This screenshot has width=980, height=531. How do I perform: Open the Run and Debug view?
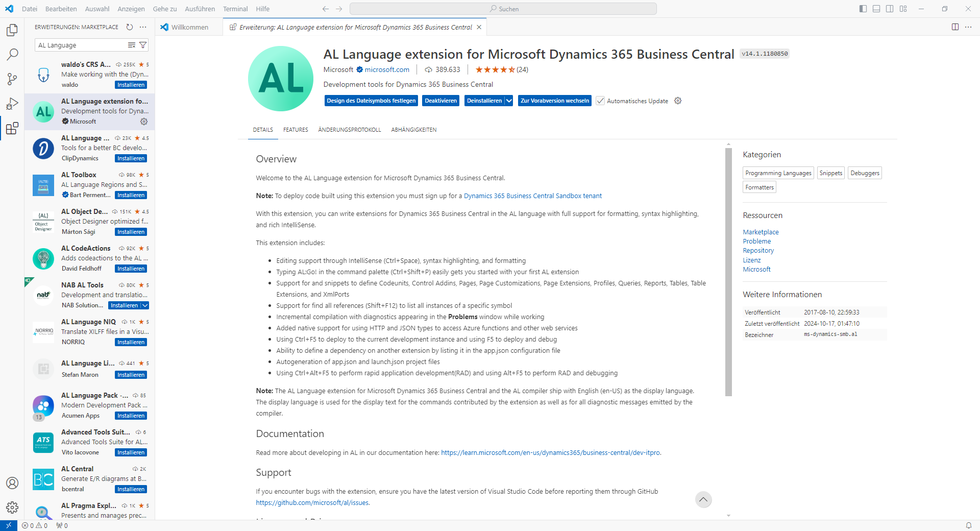click(x=12, y=104)
